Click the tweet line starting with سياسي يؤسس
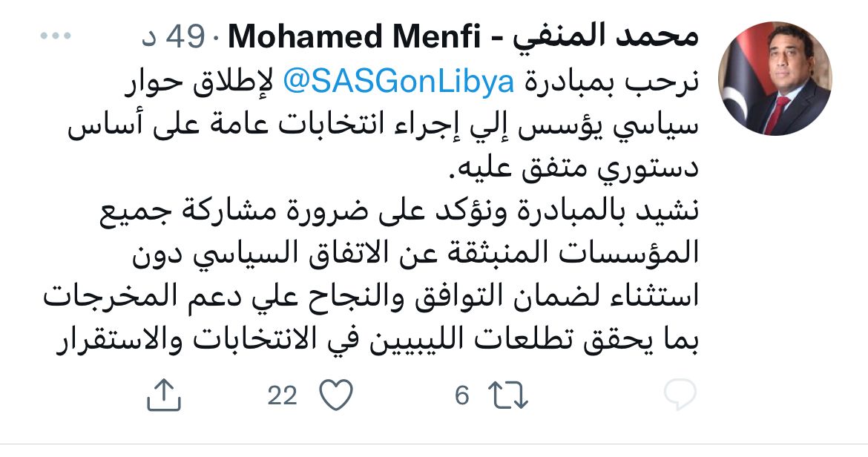Image resolution: width=868 pixels, height=457 pixels. (x=384, y=126)
